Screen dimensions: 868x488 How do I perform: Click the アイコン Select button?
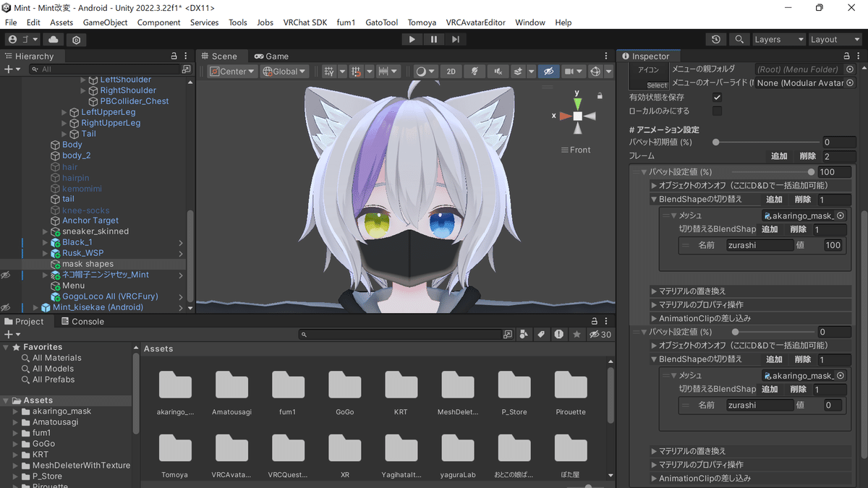[657, 85]
